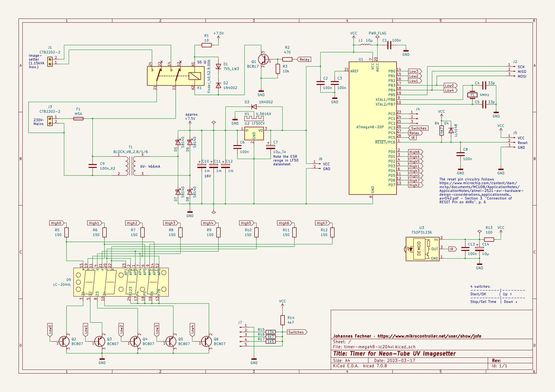Select the D9 LC-204VL display symbol
Screen dimensions: 555x392
(x=121, y=282)
